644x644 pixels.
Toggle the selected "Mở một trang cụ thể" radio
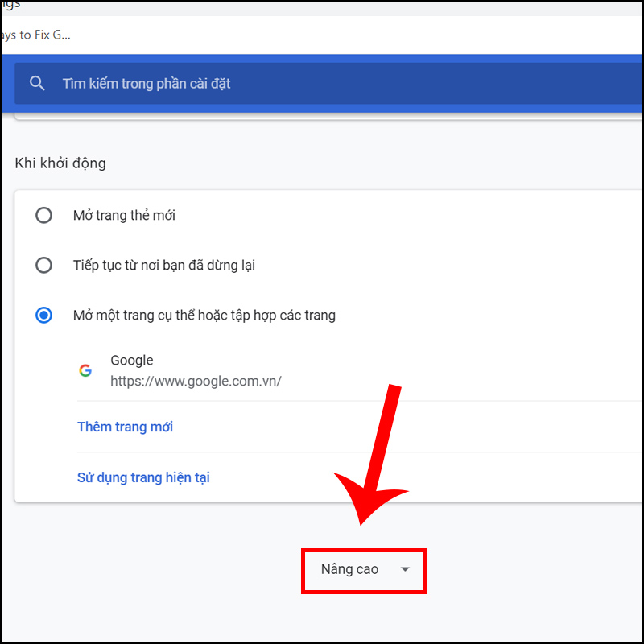43,316
